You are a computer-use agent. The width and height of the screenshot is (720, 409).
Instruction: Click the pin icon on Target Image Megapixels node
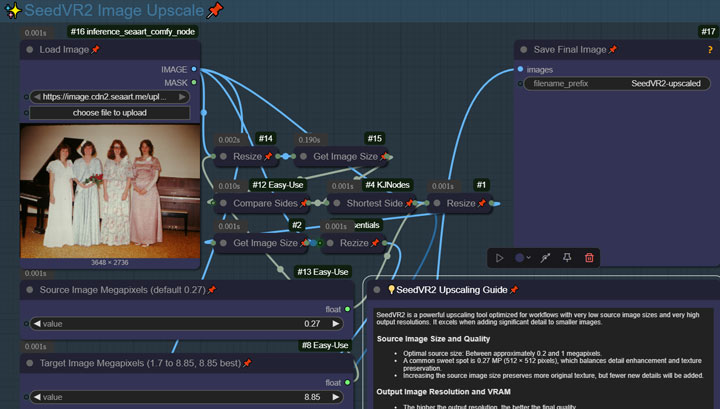coord(247,363)
